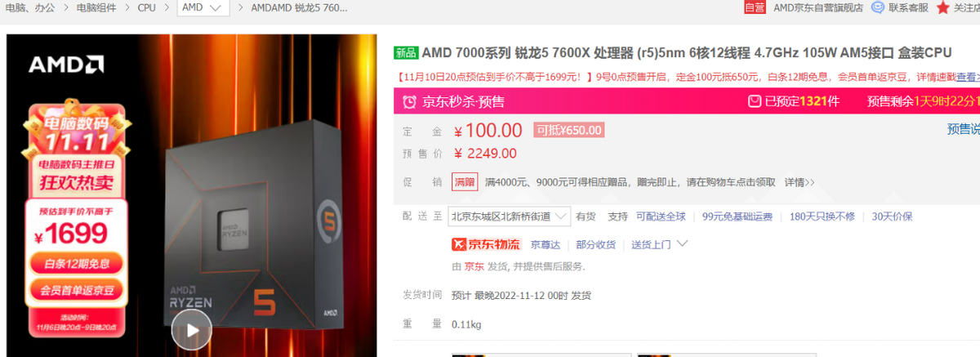980x357 pixels.
Task: Open the 联系客服 customer service link
Action: tap(908, 7)
